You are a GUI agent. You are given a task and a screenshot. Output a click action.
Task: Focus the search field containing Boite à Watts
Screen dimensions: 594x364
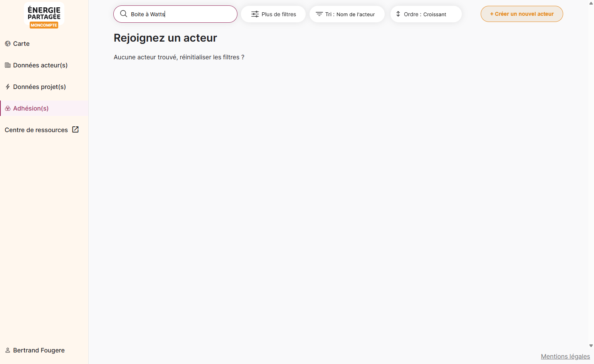(175, 14)
